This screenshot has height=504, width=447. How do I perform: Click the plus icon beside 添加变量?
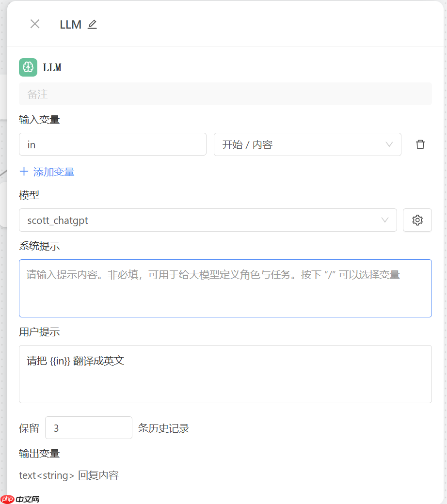(24, 171)
